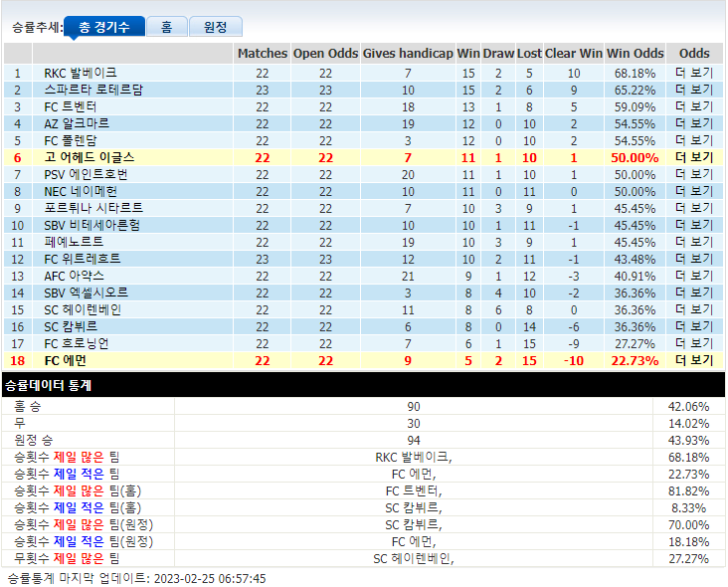This screenshot has height=587, width=728.
Task: Select team name SBV 비테세아른험
Action: click(91, 225)
